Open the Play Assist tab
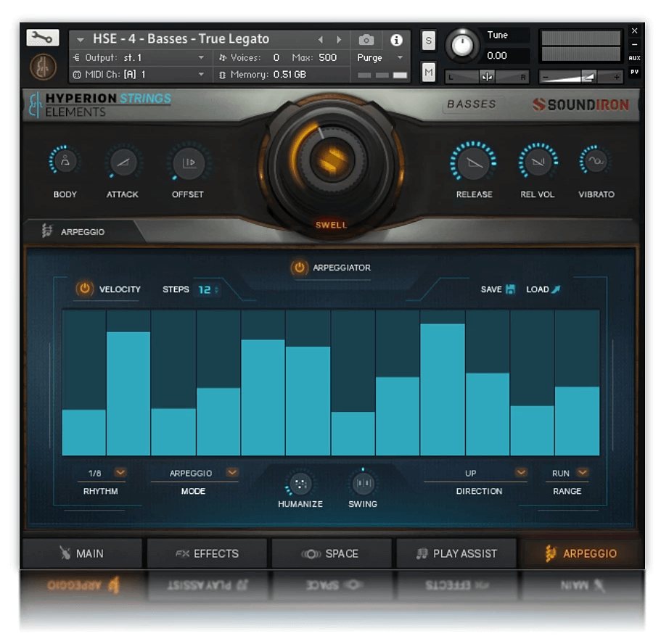Screen dimensions: 661x644 pos(457,553)
